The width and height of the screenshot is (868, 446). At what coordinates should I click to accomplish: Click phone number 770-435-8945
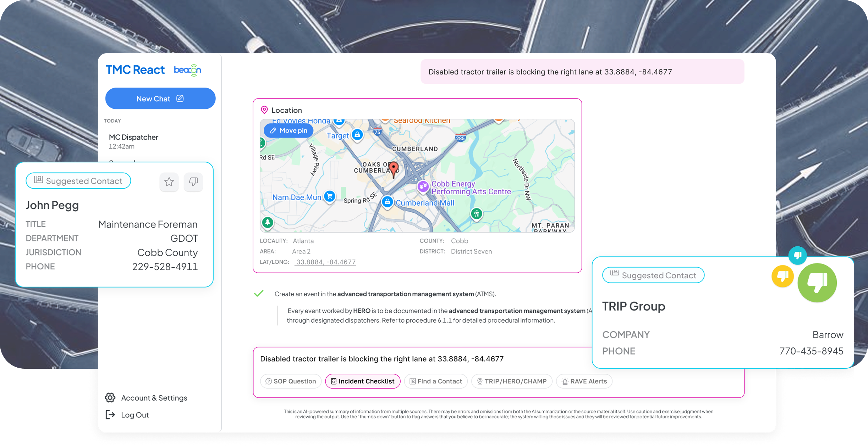[x=811, y=351]
